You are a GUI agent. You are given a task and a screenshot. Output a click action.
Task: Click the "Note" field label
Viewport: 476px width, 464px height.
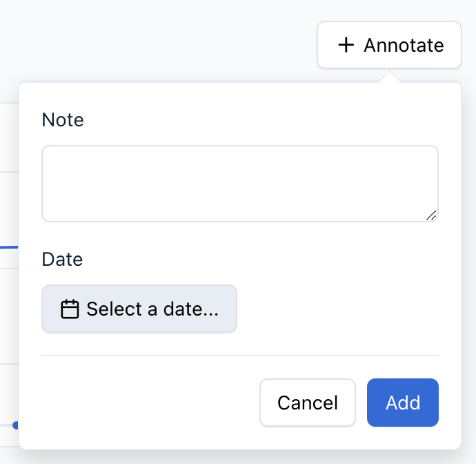point(63,120)
